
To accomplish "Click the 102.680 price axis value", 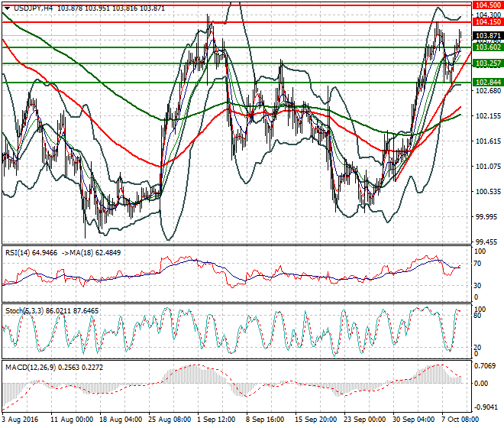I will click(x=488, y=90).
